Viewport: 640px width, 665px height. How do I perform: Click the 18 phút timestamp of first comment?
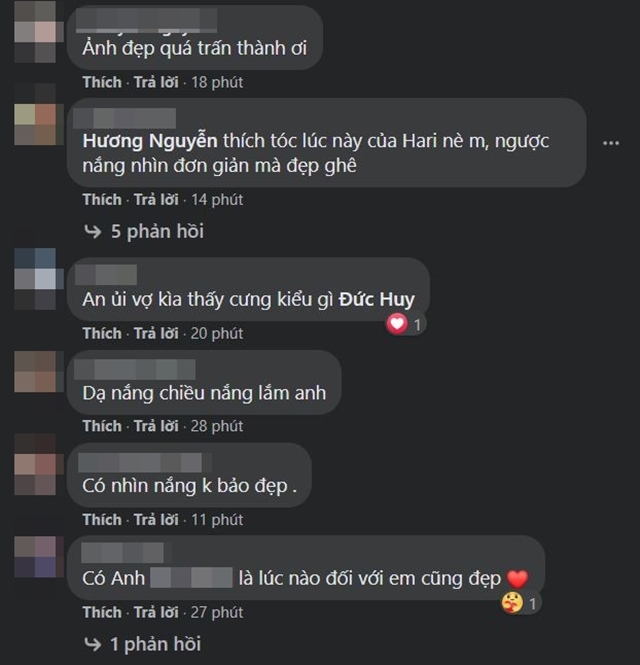[x=217, y=82]
